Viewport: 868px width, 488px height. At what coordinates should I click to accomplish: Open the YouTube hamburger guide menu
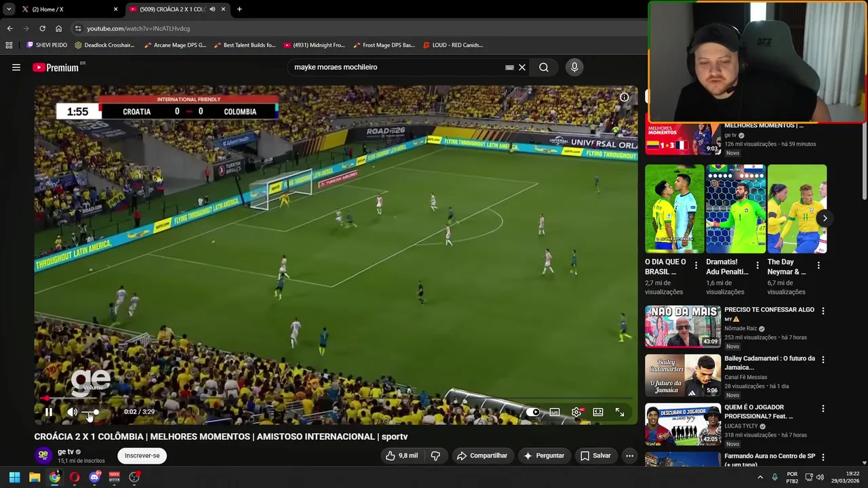(16, 67)
